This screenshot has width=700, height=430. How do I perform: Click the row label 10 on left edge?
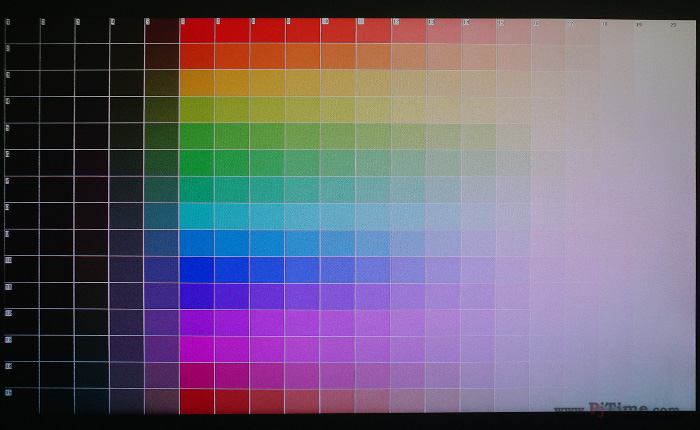point(9,260)
